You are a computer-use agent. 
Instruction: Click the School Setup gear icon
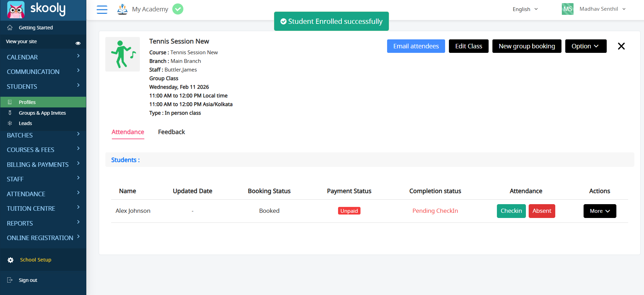tap(11, 260)
